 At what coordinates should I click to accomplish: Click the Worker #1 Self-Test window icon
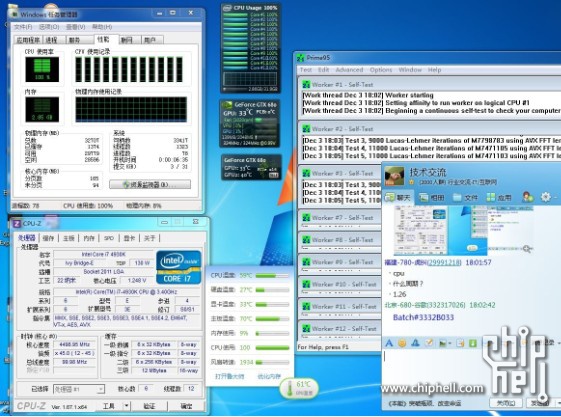[x=306, y=85]
